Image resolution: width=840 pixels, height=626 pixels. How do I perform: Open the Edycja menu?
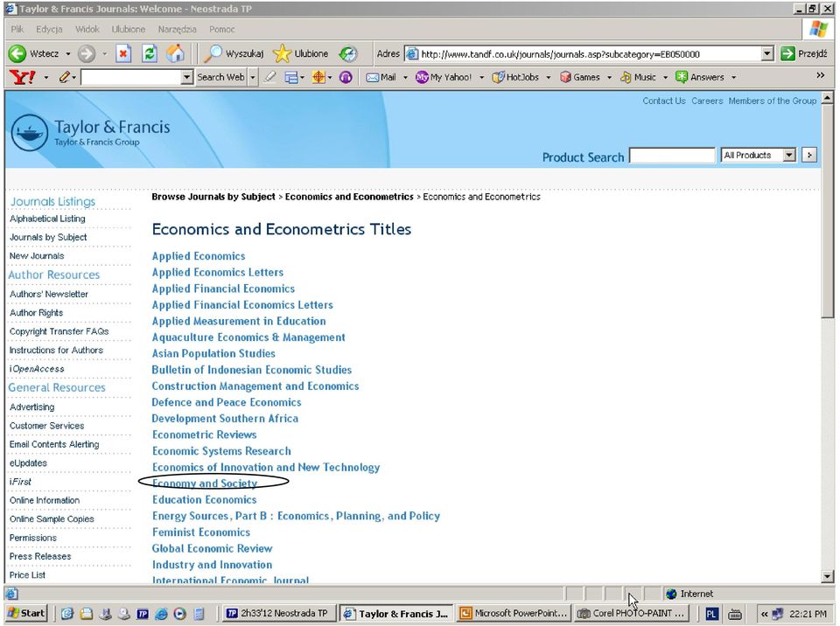click(x=49, y=30)
